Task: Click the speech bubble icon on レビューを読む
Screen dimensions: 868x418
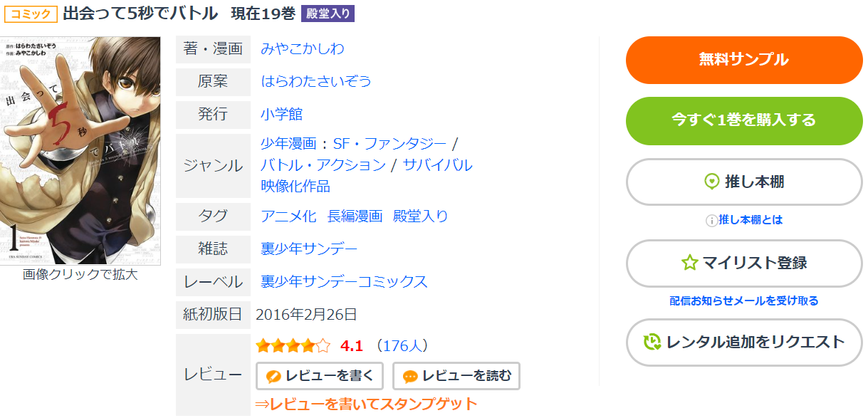Action: point(410,377)
